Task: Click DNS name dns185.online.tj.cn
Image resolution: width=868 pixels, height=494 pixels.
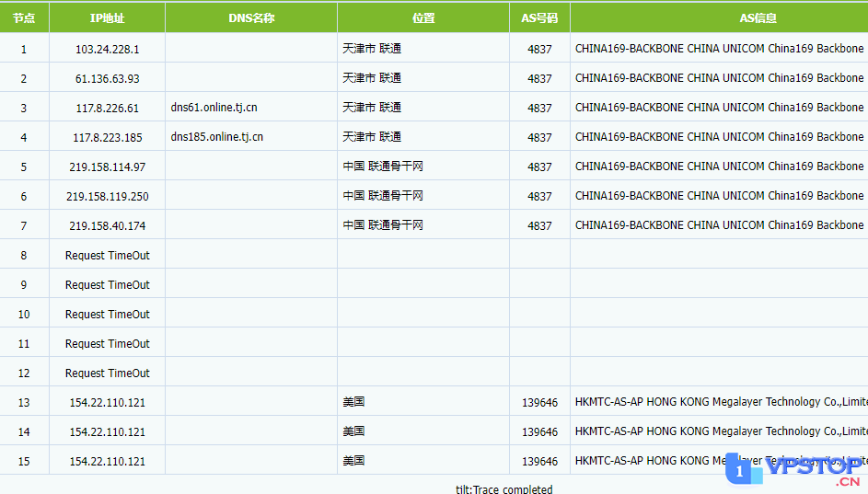Action: (x=217, y=137)
